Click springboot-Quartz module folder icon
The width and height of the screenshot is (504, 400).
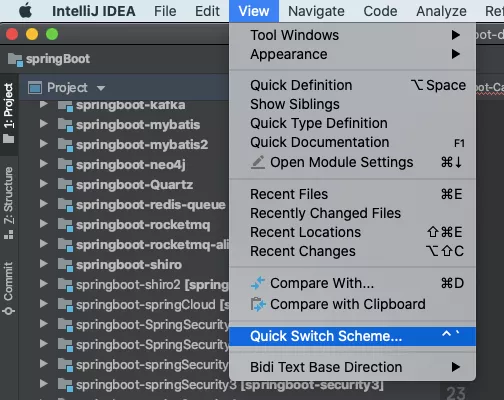[x=65, y=185]
